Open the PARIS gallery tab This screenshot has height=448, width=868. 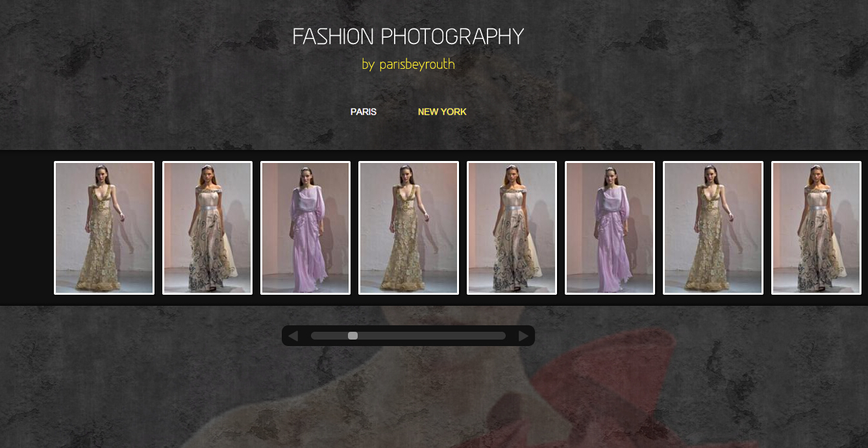(364, 112)
